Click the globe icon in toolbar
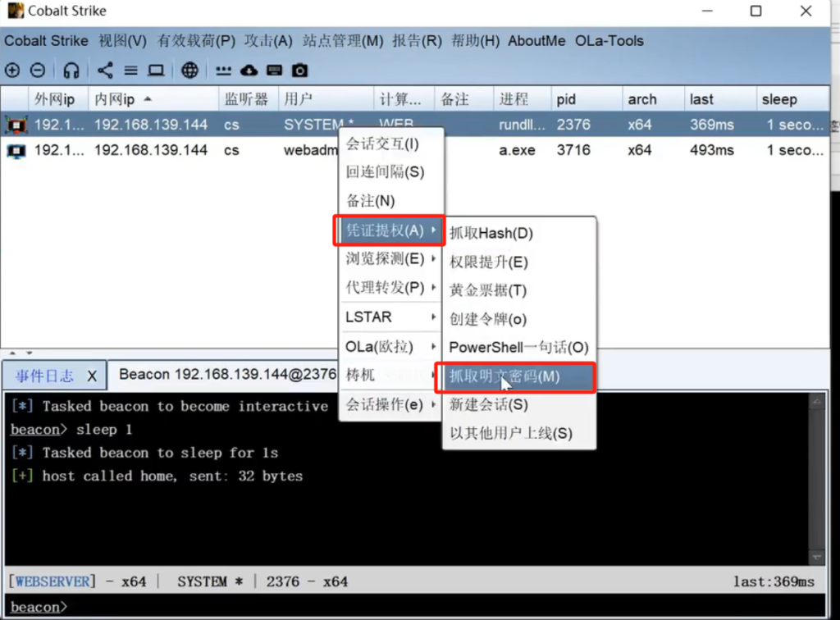 [x=189, y=71]
